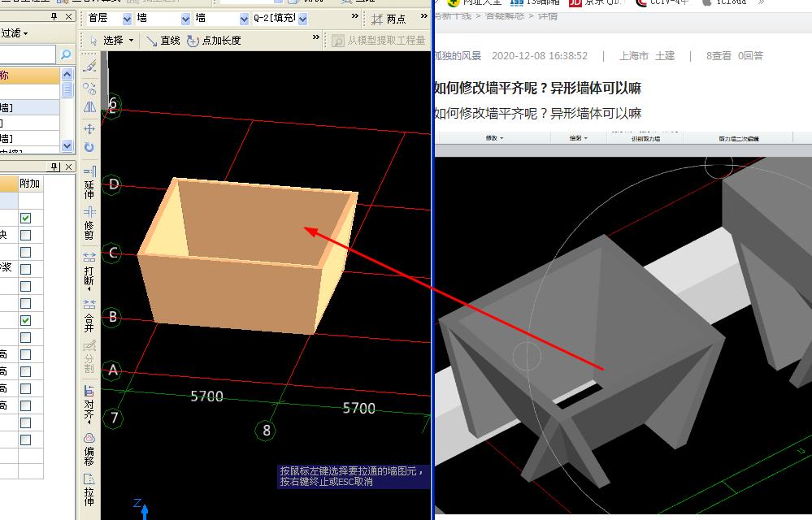The image size is (812, 520).
Task: Open the CCTV-4 bookmark in browser
Action: [x=662, y=2]
